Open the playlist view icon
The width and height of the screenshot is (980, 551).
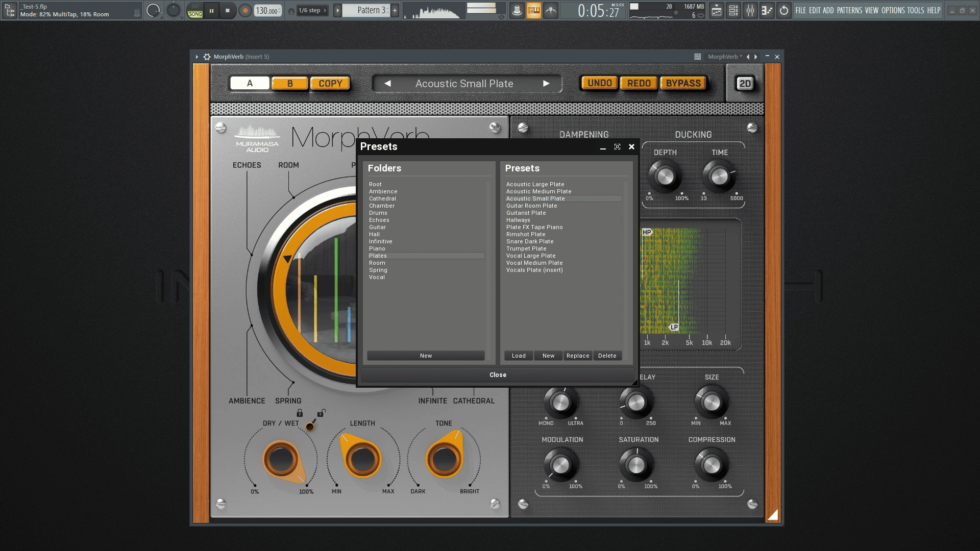(717, 10)
